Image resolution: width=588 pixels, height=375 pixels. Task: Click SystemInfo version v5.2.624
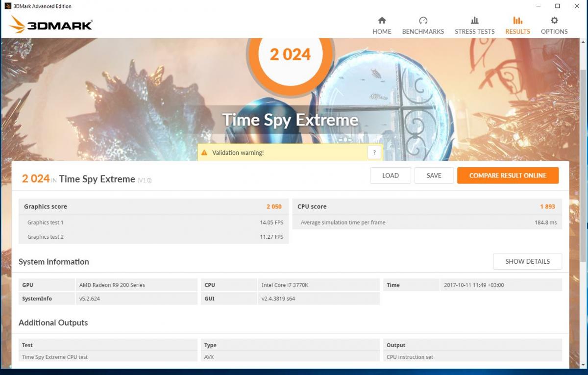coord(136,299)
